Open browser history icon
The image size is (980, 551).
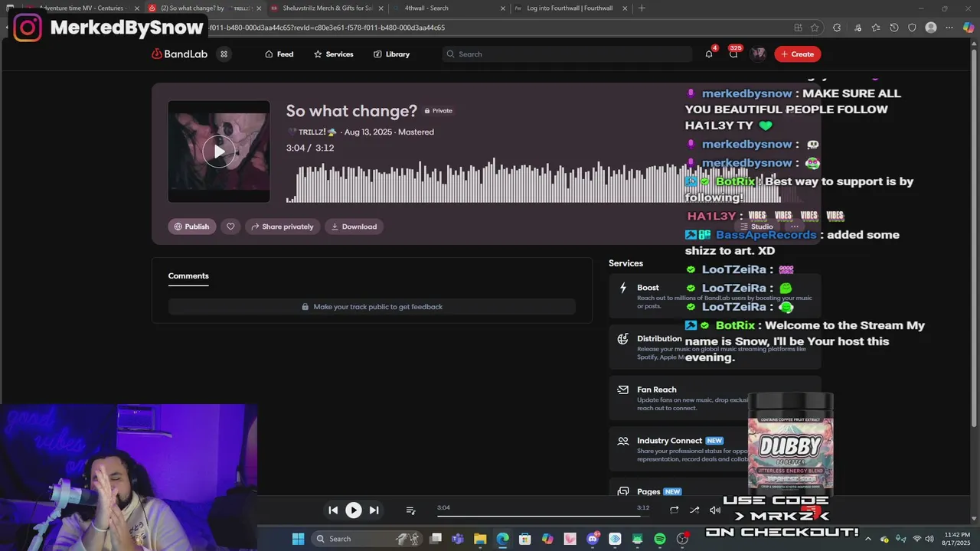click(894, 28)
